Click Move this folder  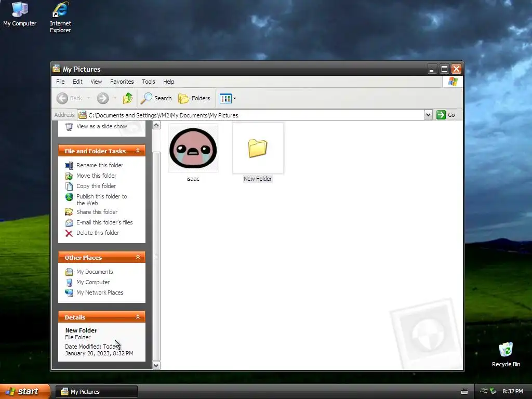(96, 176)
